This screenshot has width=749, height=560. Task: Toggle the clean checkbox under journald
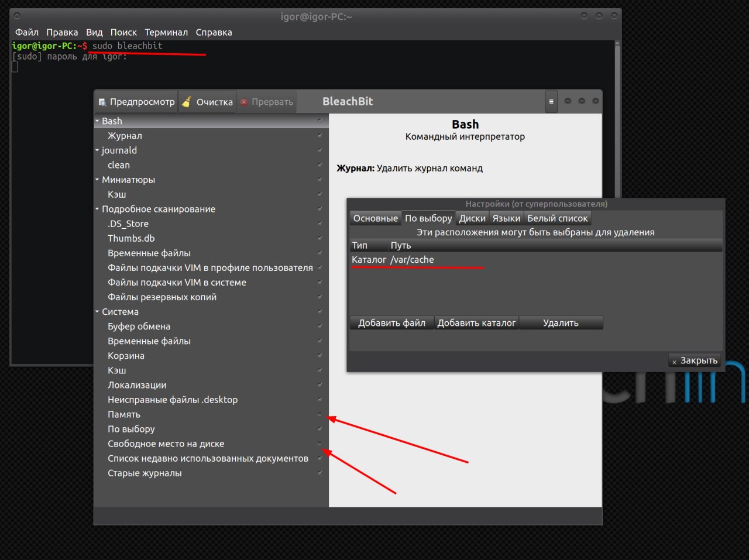click(319, 165)
